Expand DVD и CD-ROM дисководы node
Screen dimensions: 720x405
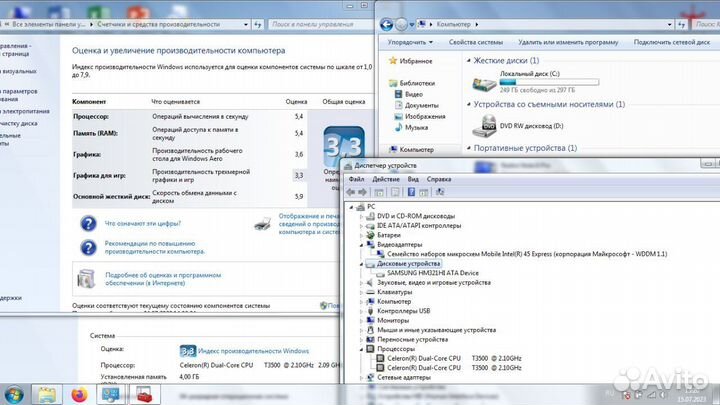[x=361, y=216]
